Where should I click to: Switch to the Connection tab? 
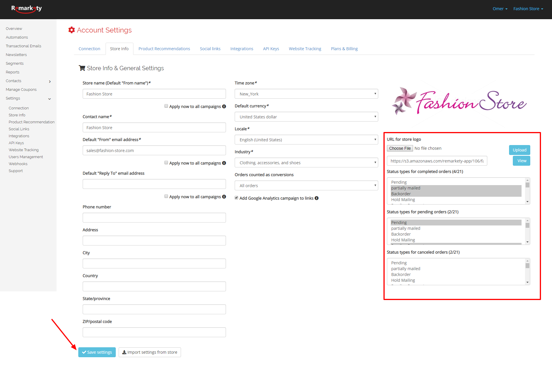[x=89, y=49]
